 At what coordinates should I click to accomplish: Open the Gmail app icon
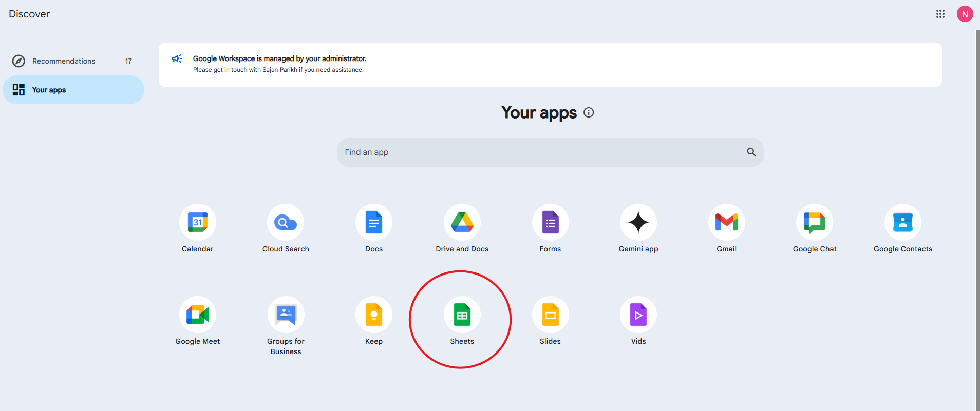(727, 222)
